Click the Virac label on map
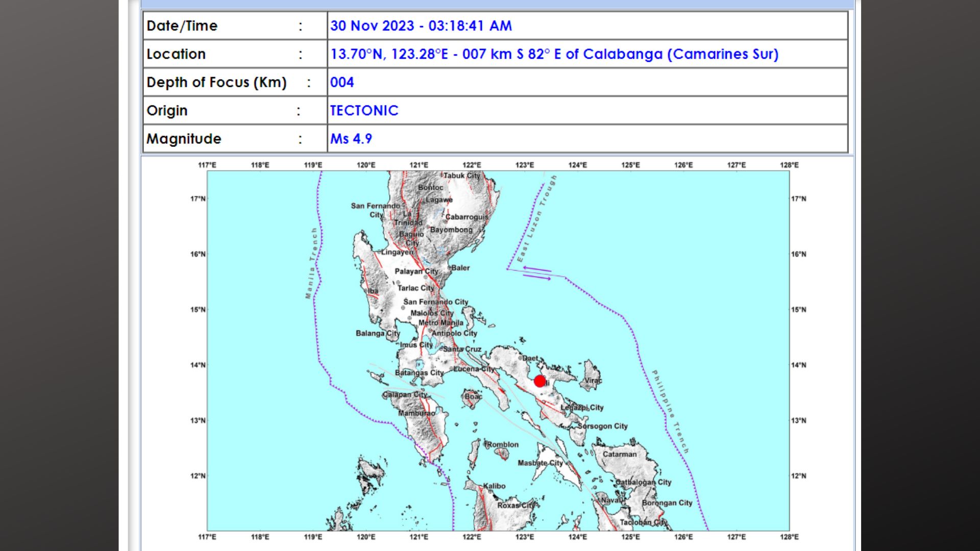The image size is (980, 551). coord(593,381)
